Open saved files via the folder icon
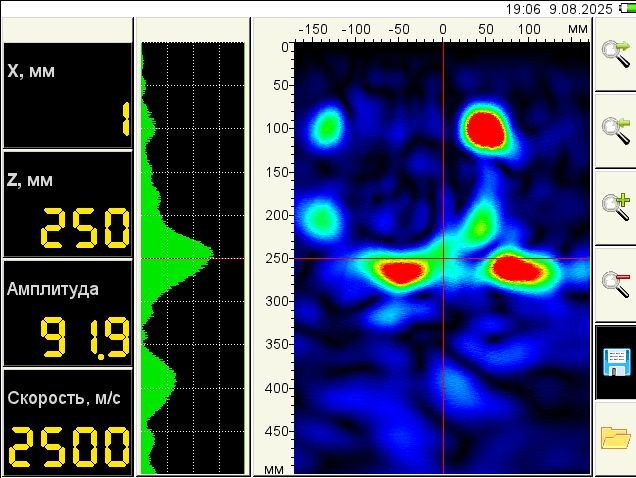Viewport: 636px width, 478px height. (x=615, y=438)
